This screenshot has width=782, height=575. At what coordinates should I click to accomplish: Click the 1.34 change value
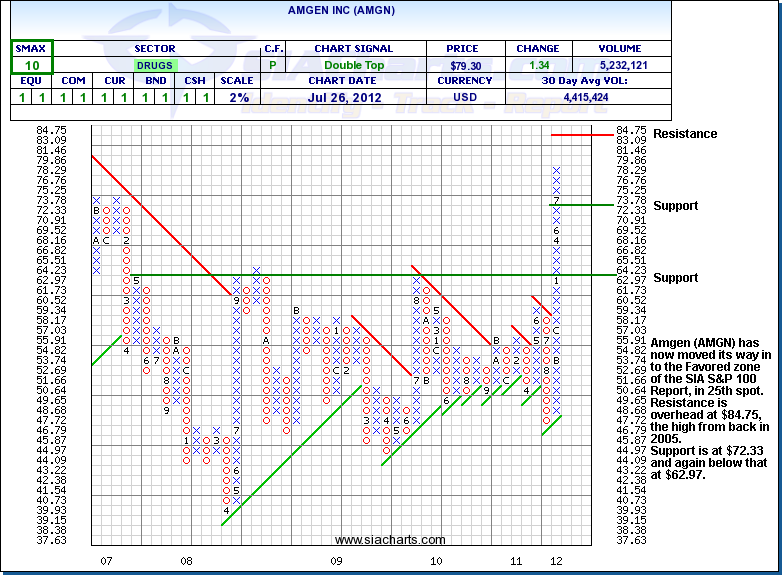coord(537,65)
